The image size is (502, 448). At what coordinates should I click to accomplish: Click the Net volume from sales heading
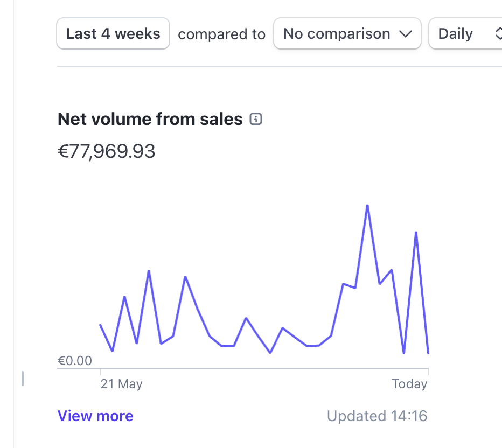pos(150,119)
